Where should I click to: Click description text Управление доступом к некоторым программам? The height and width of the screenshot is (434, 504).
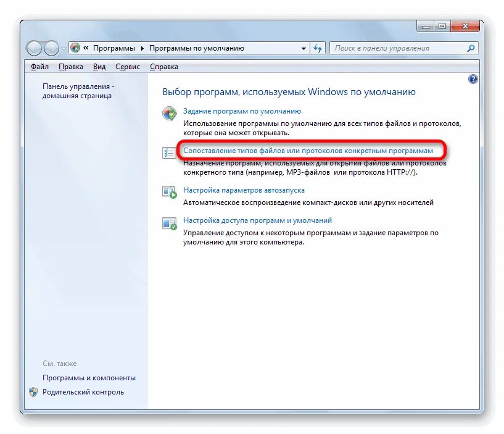pos(310,237)
